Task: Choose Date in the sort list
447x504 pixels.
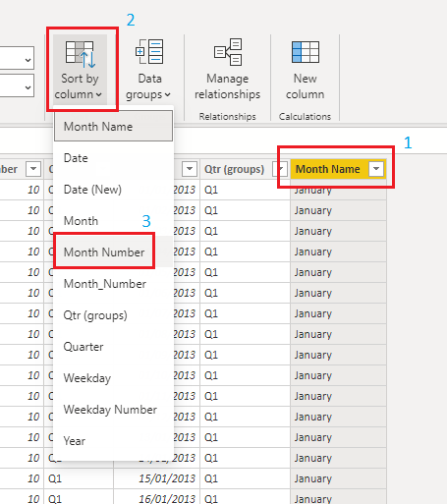Action: [113, 158]
